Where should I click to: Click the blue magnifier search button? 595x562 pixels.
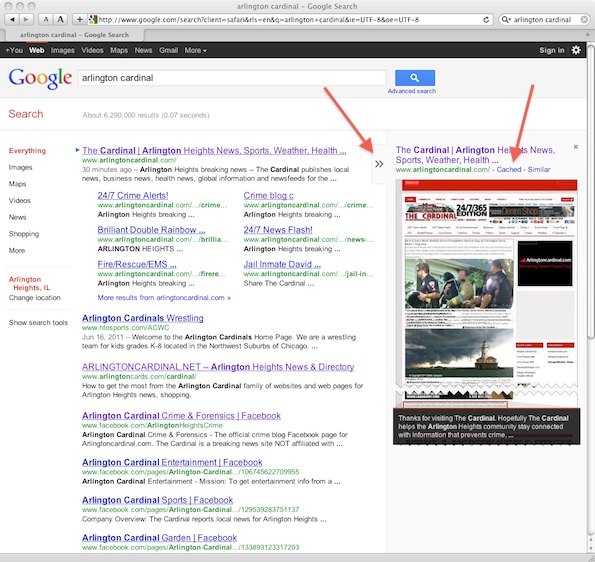click(415, 78)
